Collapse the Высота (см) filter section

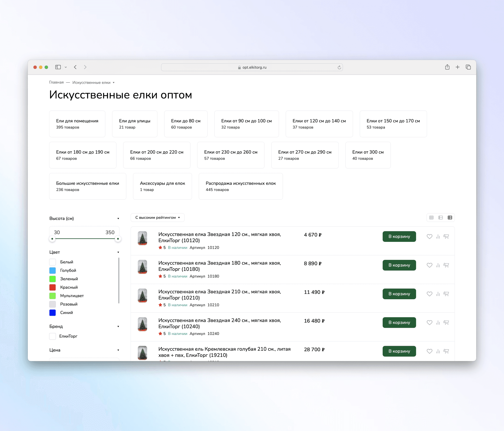point(118,218)
